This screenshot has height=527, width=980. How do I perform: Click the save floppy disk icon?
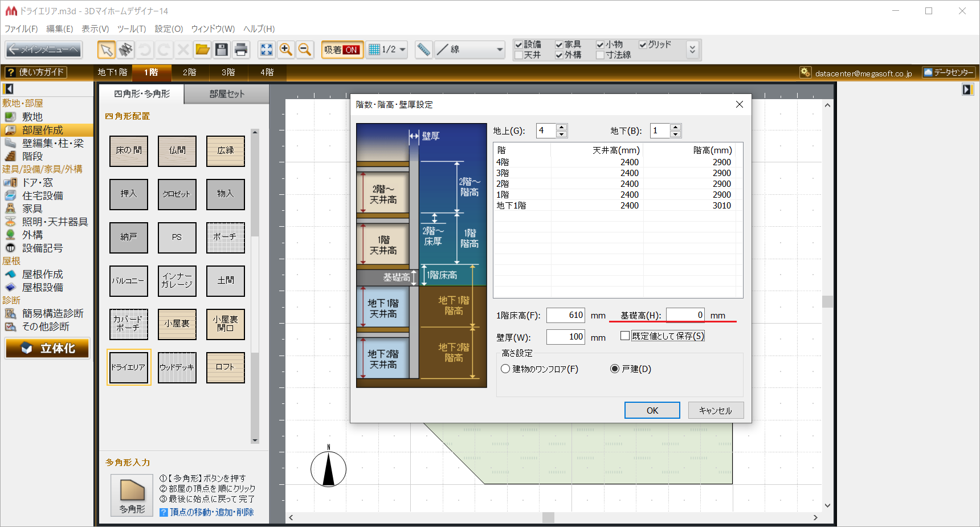click(222, 50)
